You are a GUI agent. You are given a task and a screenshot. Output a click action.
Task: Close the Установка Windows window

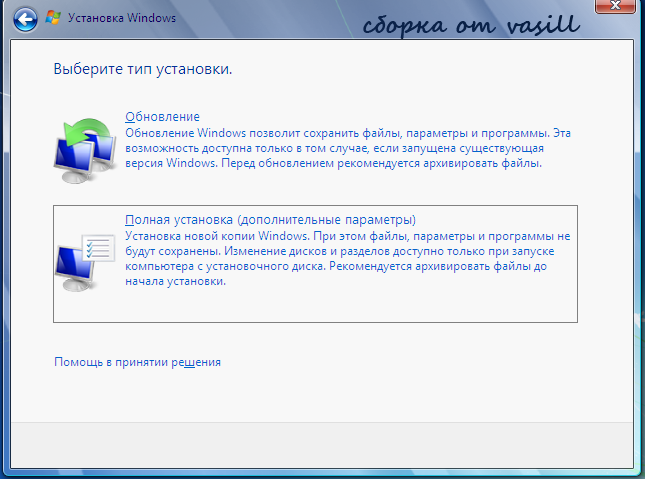615,6
